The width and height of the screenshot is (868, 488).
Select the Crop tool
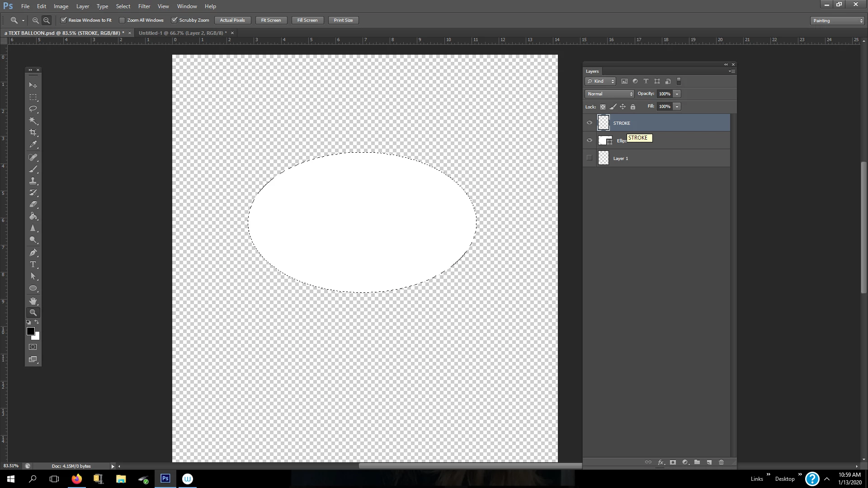(x=33, y=132)
